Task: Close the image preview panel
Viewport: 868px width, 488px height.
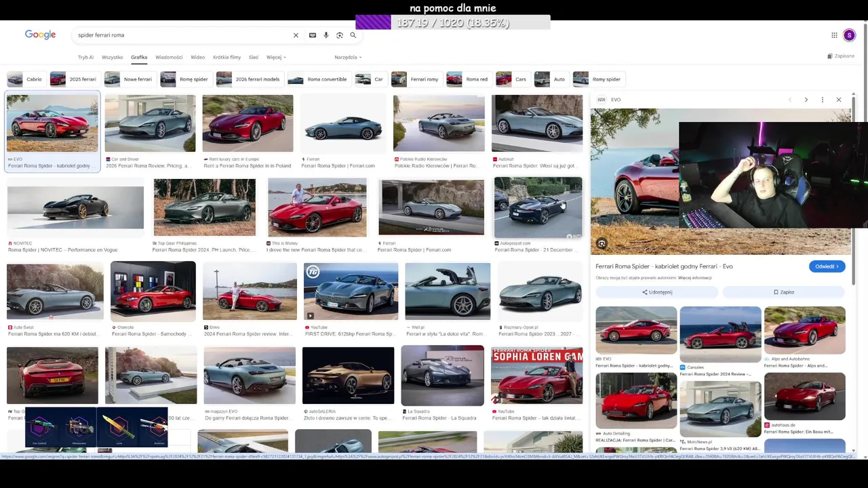Action: (x=839, y=100)
